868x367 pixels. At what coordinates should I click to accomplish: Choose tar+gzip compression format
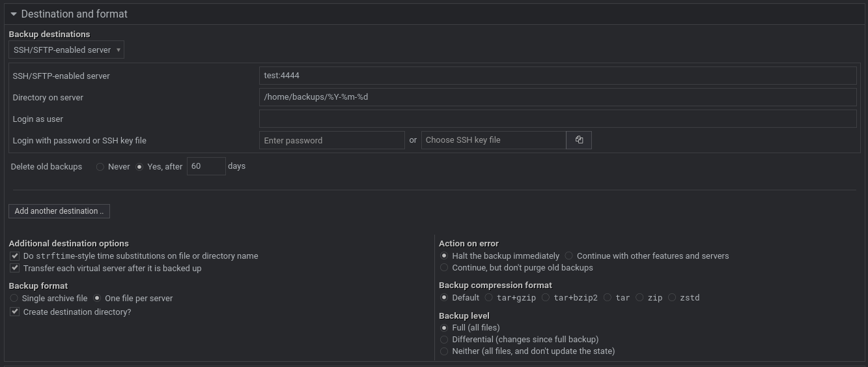point(489,298)
